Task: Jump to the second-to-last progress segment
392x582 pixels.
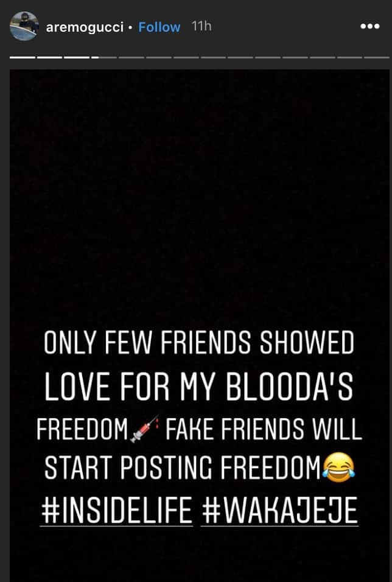Action: click(349, 58)
